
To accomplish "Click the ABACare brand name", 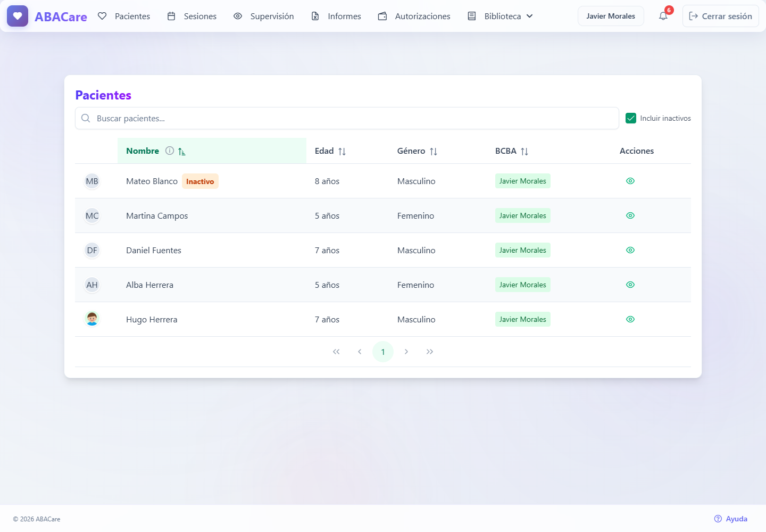I will (61, 16).
